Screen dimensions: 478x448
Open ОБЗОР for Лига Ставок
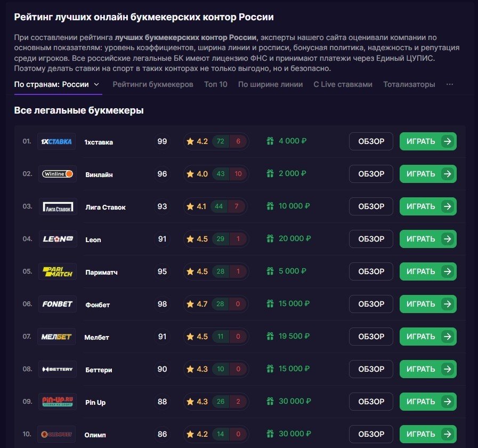coord(371,206)
